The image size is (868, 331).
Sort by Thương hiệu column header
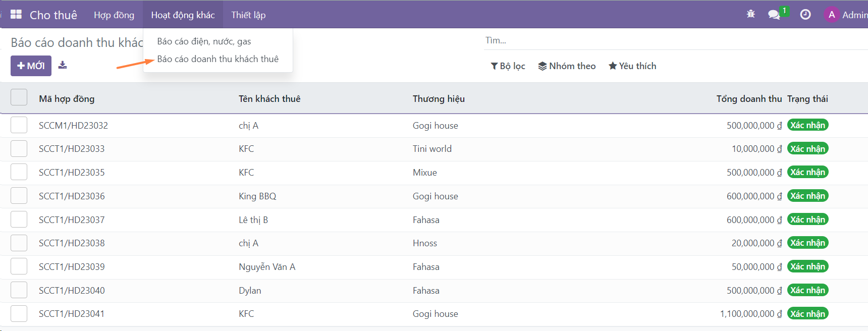(x=439, y=99)
